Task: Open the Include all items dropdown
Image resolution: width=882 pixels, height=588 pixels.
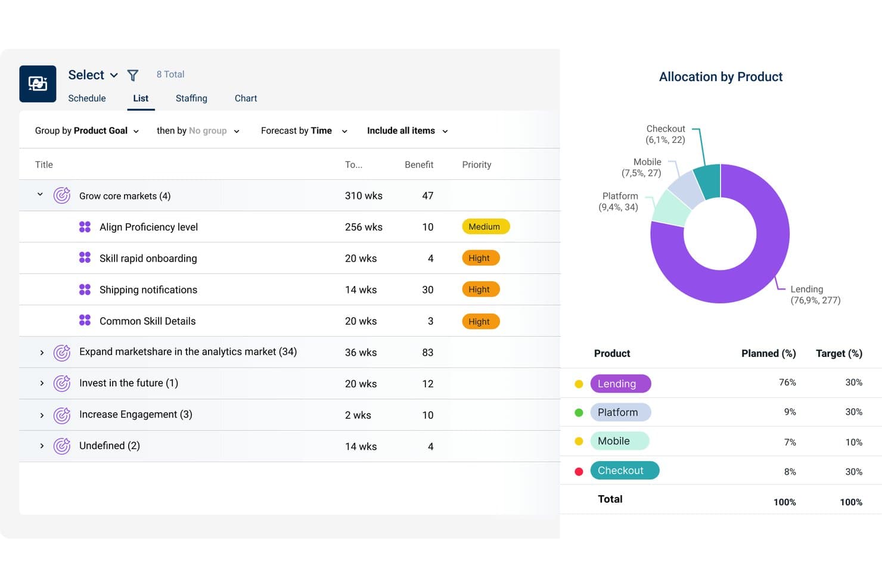Action: (408, 130)
